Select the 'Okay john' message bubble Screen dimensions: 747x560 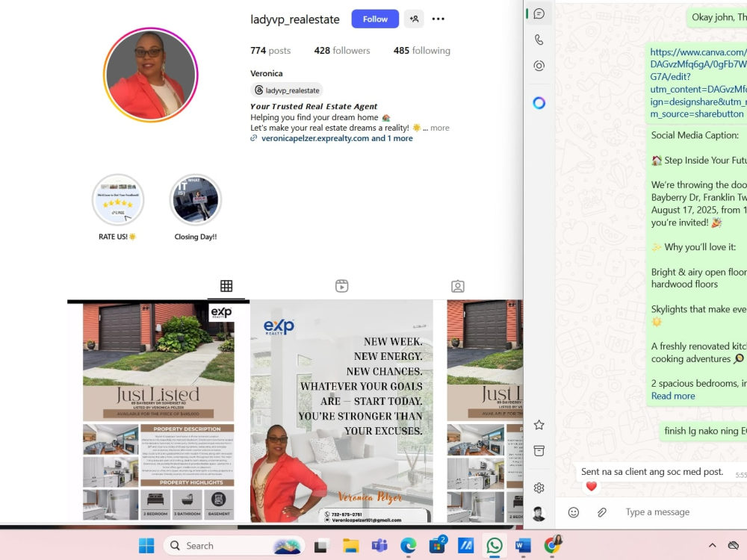tap(719, 18)
